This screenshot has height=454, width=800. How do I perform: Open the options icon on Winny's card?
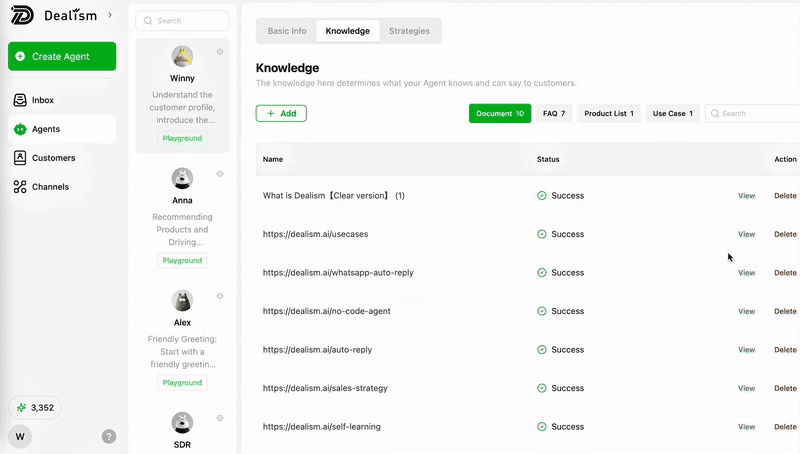tap(220, 52)
